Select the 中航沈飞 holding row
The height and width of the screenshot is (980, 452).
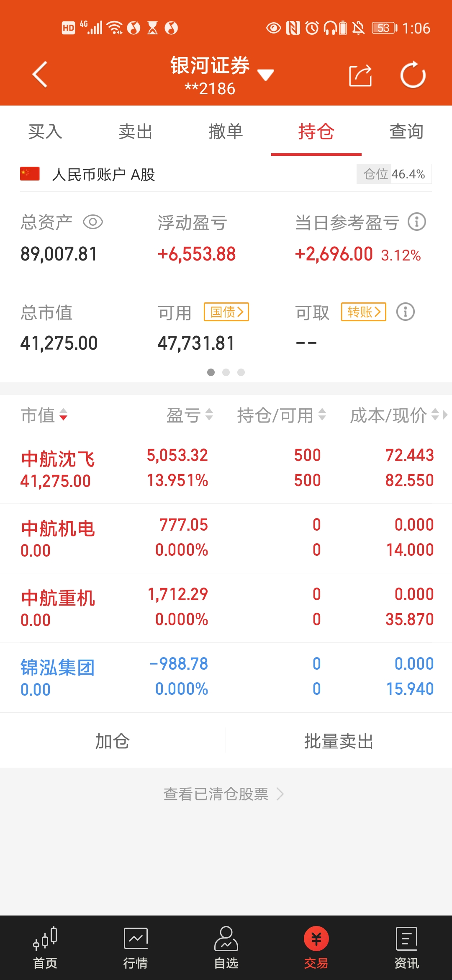pos(226,469)
